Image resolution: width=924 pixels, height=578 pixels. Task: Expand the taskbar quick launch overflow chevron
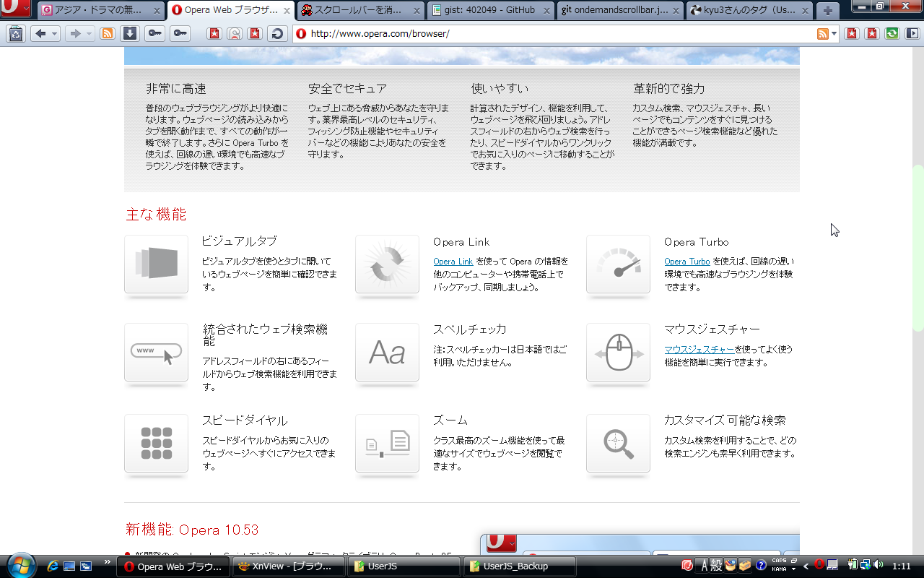(108, 562)
